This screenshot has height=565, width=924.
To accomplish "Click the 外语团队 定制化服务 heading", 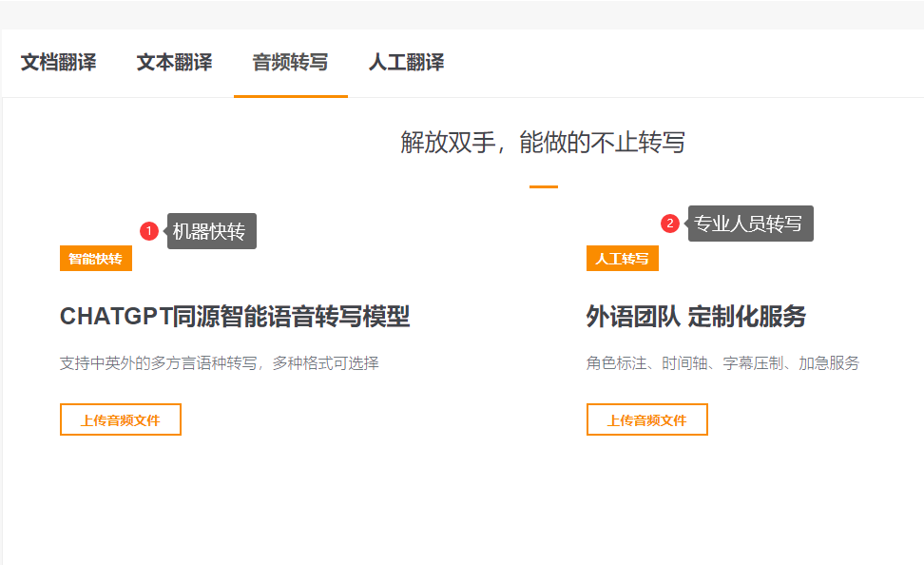I will (696, 317).
